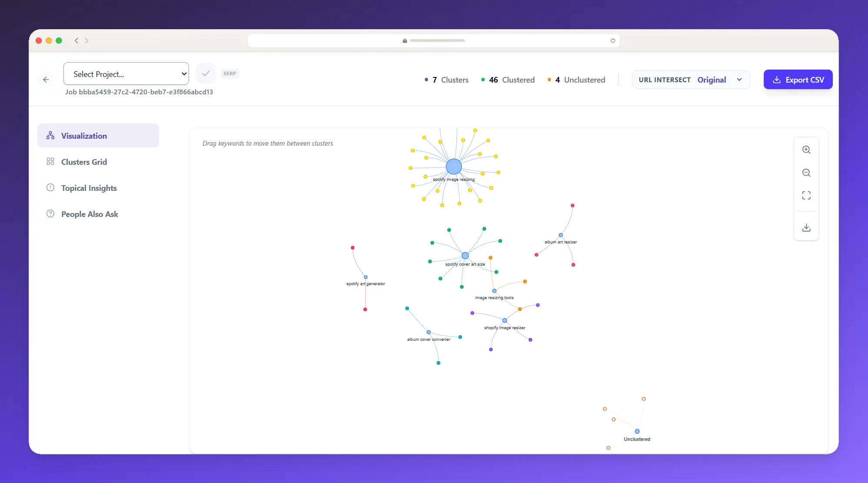Click the Job ID text

(139, 92)
